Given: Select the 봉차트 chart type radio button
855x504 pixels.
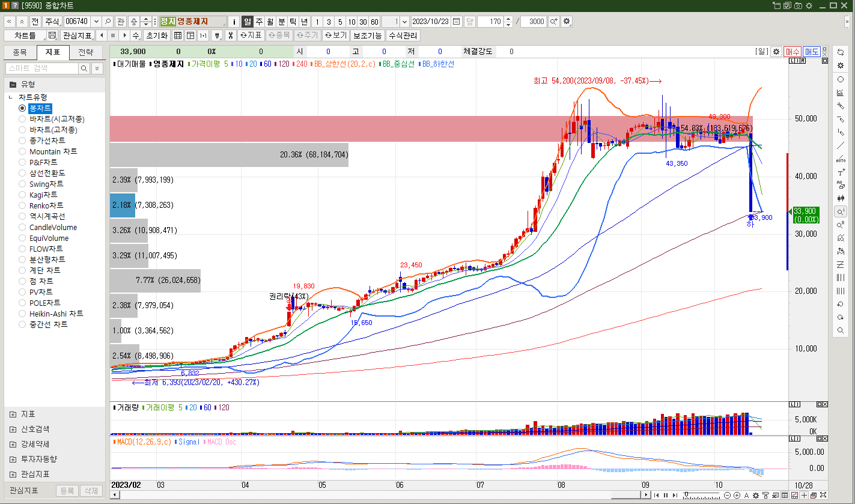Looking at the screenshot, I should coord(22,108).
